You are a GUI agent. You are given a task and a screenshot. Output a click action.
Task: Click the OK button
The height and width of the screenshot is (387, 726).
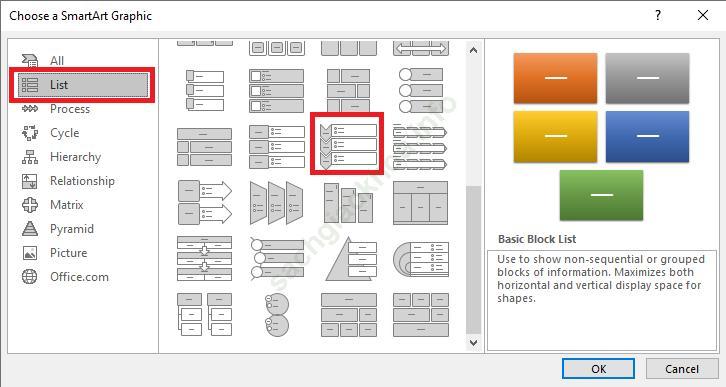(598, 369)
